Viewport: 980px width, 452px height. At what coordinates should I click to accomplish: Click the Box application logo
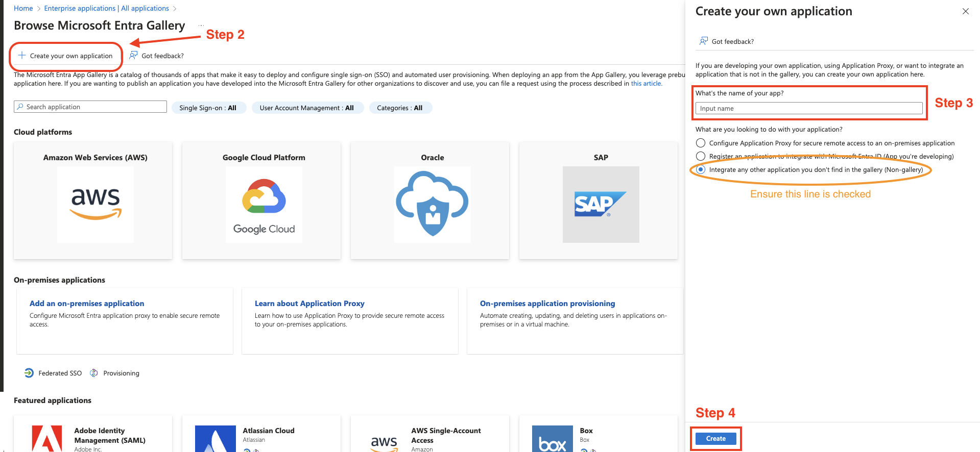553,439
